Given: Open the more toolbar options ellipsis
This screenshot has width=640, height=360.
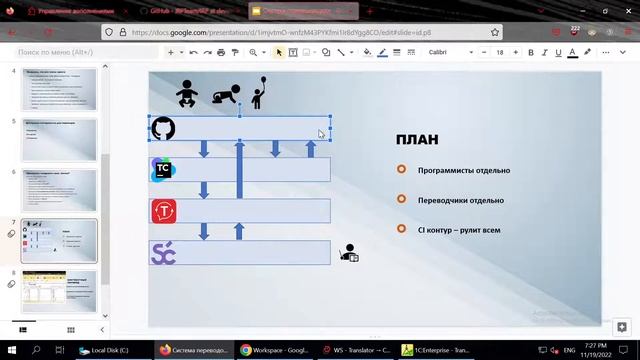Looking at the screenshot, I should (x=606, y=52).
